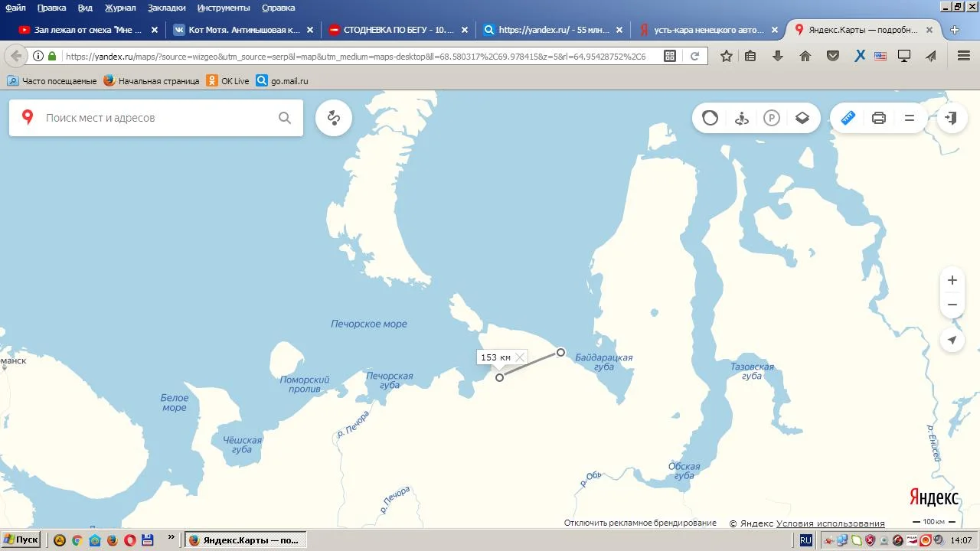Zoom in the map with plus
980x551 pixels.
coord(952,280)
